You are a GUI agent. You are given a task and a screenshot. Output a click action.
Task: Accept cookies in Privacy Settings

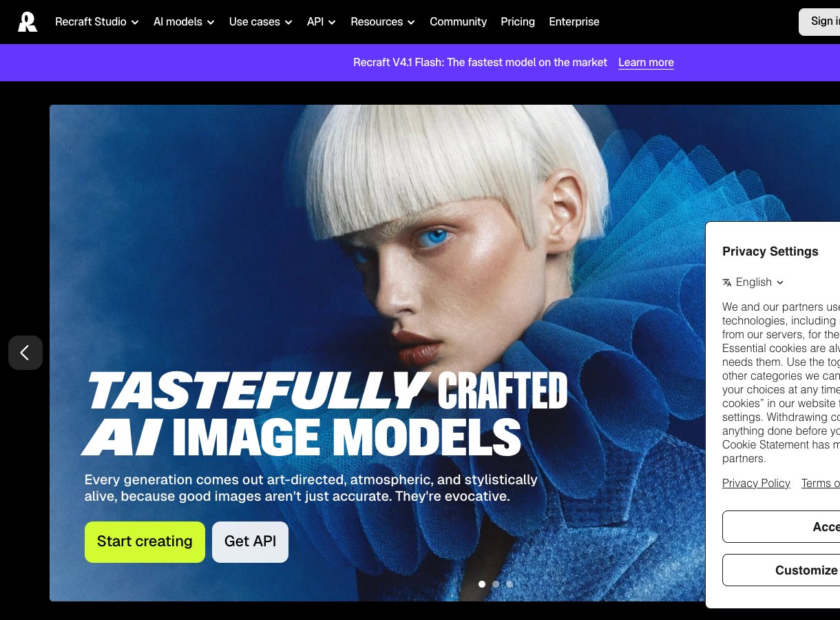(781, 527)
